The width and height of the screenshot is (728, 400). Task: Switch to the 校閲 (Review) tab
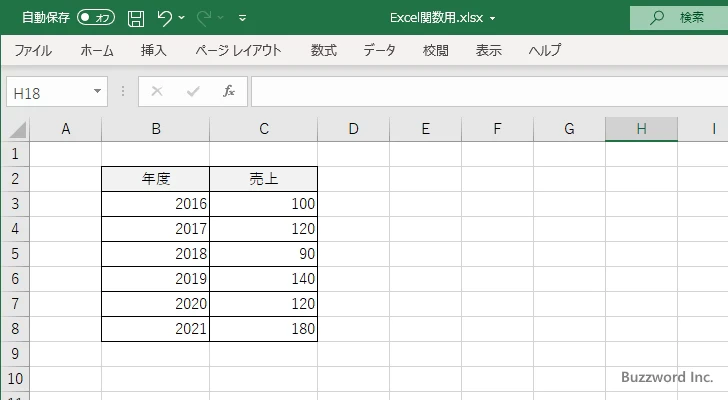[x=436, y=50]
